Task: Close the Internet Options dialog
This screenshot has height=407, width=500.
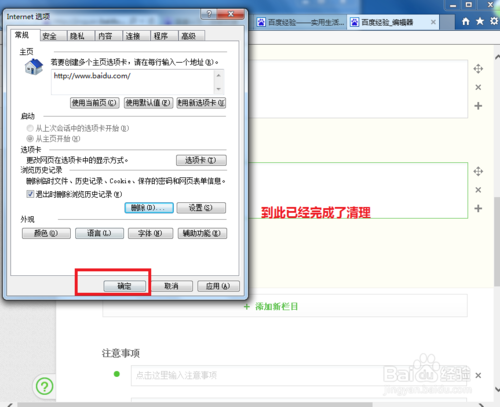Action: click(x=231, y=14)
